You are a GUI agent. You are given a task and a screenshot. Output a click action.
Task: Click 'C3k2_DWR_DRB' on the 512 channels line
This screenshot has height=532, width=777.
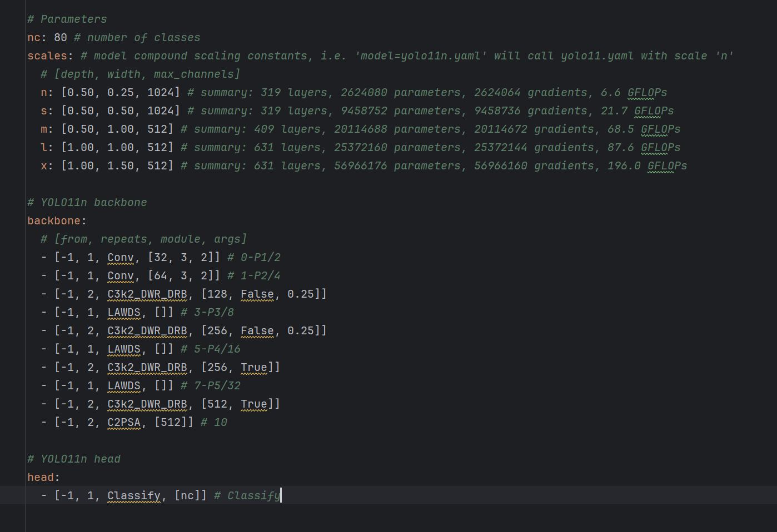click(147, 404)
